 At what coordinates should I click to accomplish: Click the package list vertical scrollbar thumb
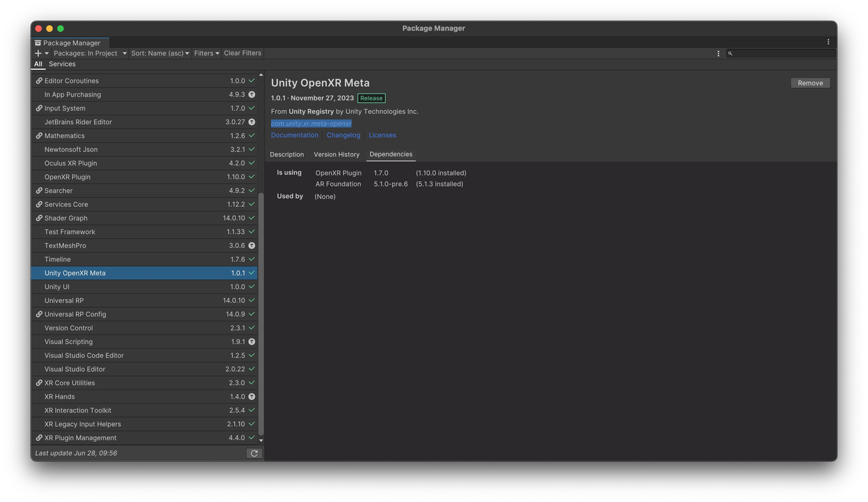coord(261,314)
